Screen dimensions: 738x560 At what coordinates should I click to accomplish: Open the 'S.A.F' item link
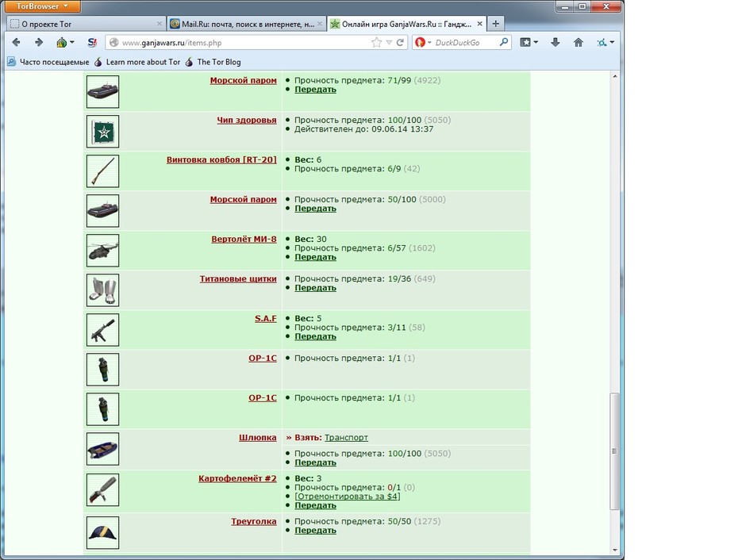(266, 319)
